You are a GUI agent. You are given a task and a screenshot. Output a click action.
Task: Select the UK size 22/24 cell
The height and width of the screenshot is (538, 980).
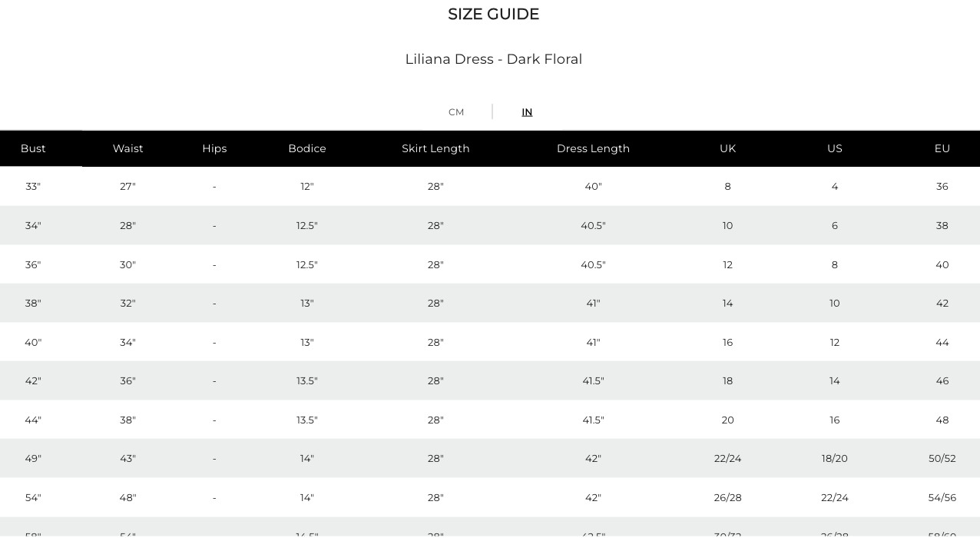click(727, 459)
